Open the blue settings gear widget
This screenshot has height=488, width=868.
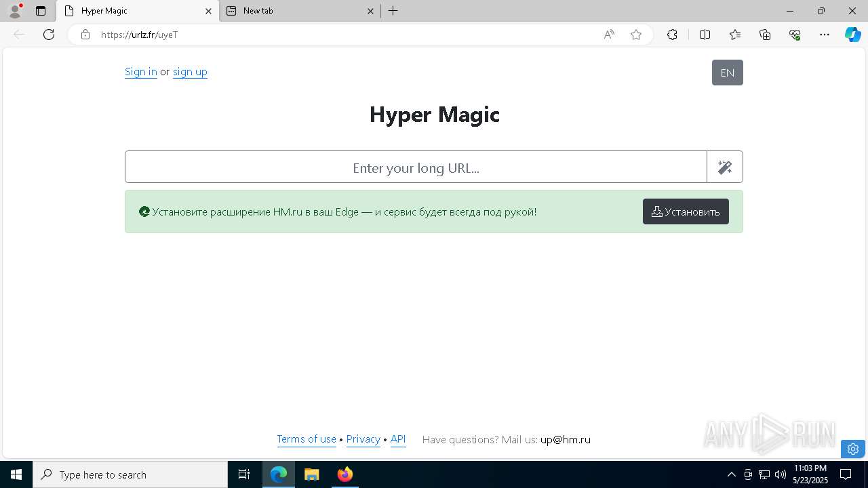(x=853, y=449)
